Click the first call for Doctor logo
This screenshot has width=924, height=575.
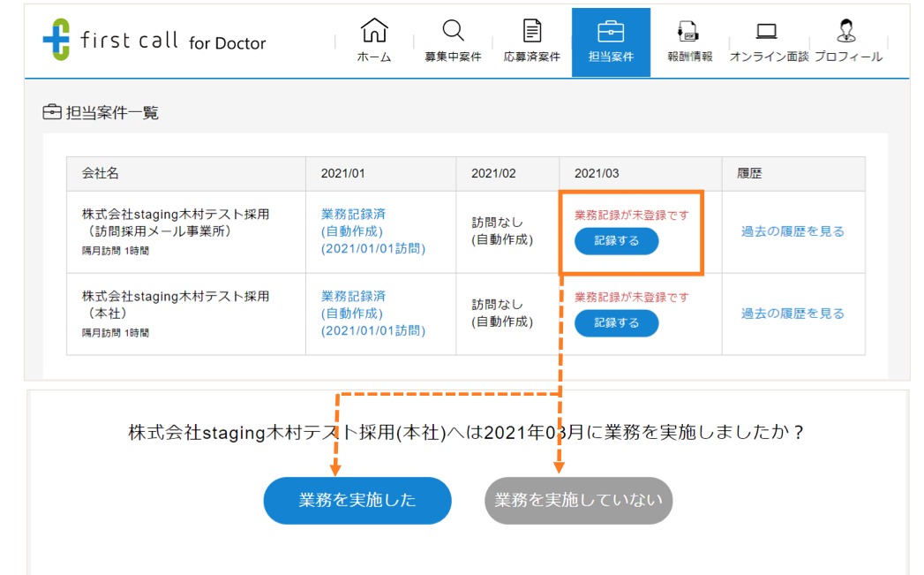(154, 41)
